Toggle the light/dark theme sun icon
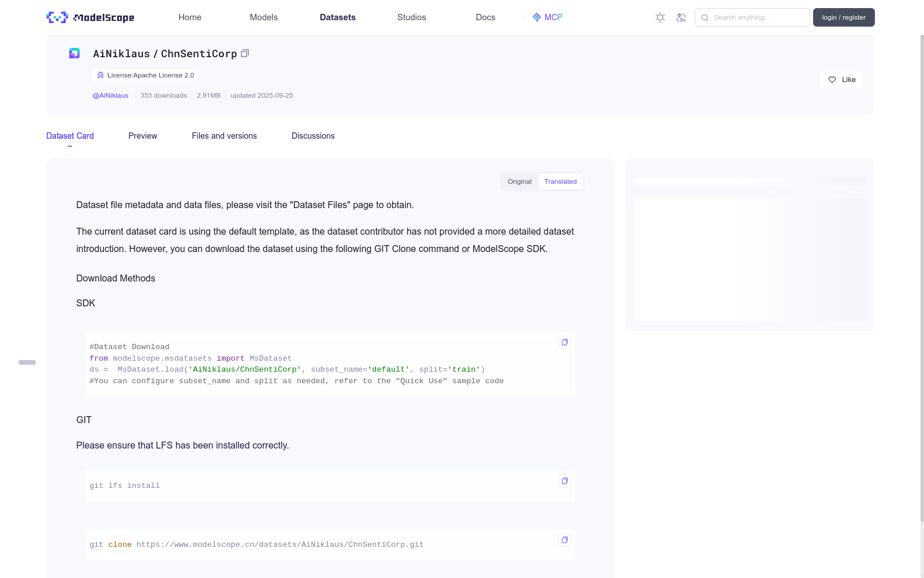 [x=660, y=17]
